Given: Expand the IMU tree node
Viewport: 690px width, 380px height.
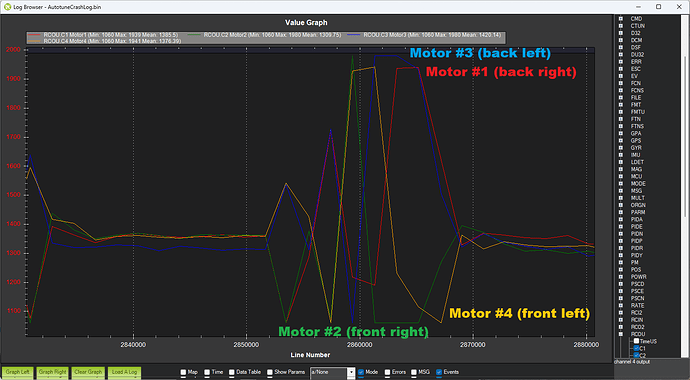Looking at the screenshot, I should [621, 155].
